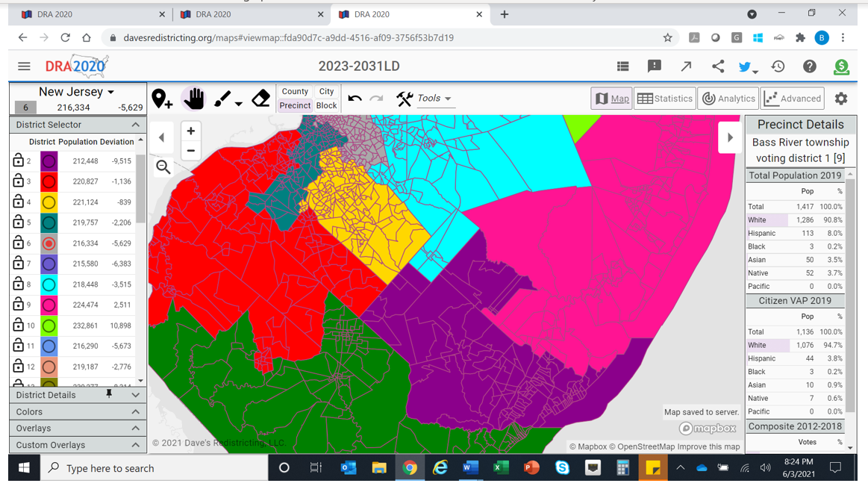Switch selection mode to County
Screen dimensions: 868x492
[295, 91]
